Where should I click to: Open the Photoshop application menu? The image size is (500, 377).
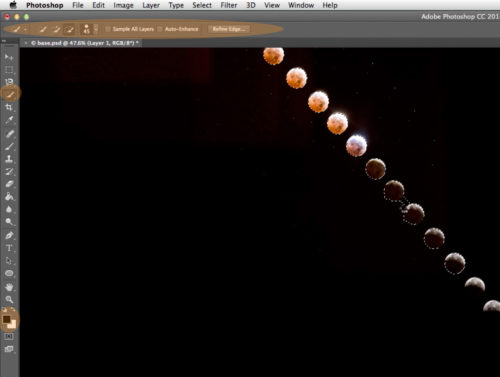[45, 5]
